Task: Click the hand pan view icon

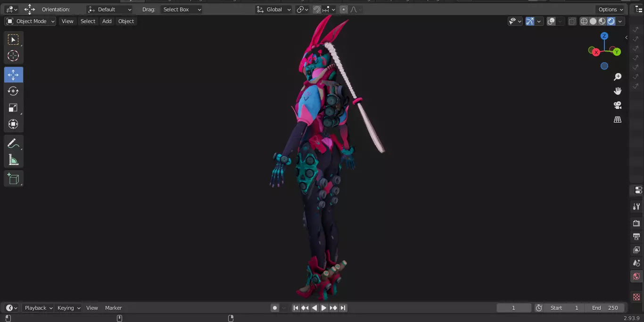Action: pyautogui.click(x=618, y=91)
